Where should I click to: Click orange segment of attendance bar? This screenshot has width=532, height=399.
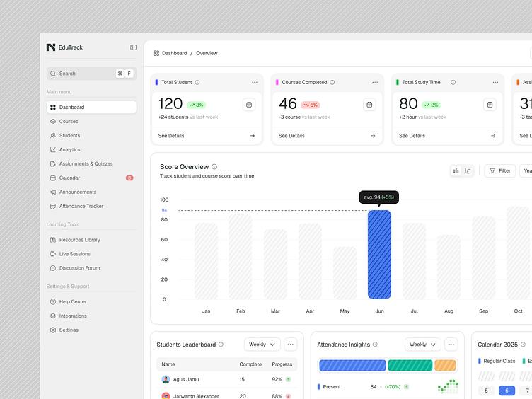(x=445, y=366)
